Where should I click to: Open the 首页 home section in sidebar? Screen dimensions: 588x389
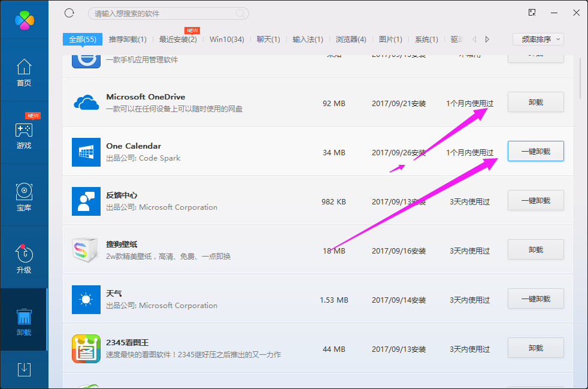point(24,73)
